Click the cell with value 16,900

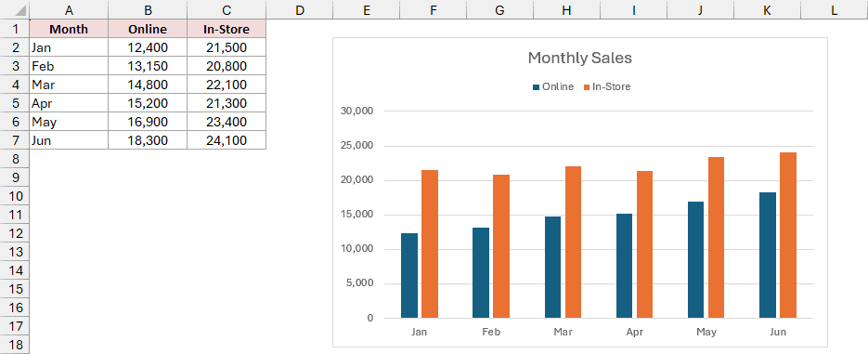click(148, 122)
